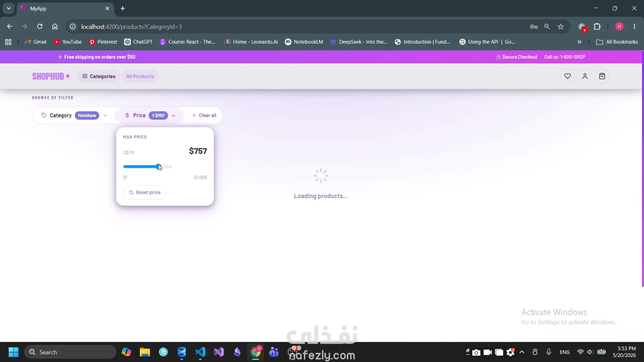Open the Chrome three-dot menu

click(634, 26)
